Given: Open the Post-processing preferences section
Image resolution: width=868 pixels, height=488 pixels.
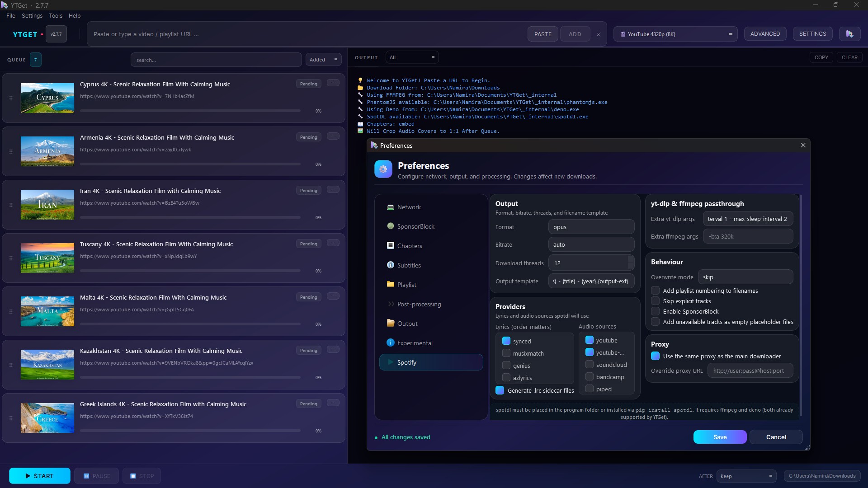Looking at the screenshot, I should (x=431, y=304).
